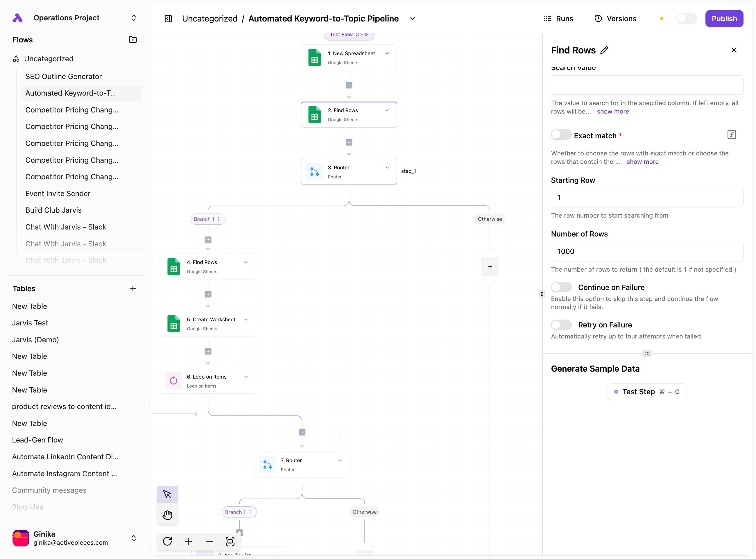The image size is (756, 559).
Task: Add a new table with plus icon
Action: tap(133, 288)
